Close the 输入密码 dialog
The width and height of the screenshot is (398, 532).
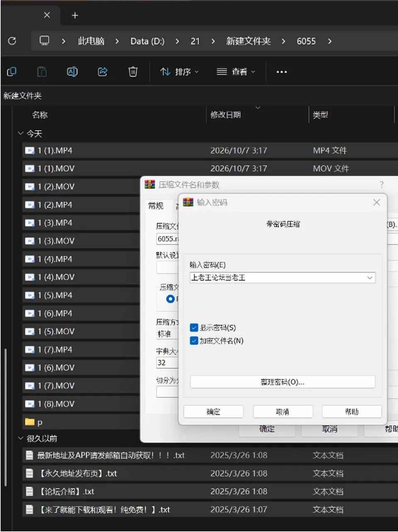click(x=376, y=202)
